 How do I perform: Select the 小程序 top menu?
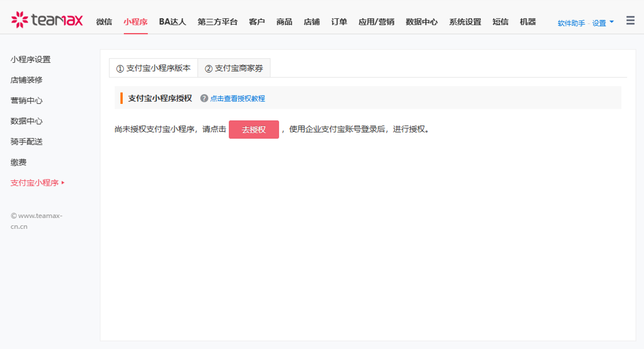tap(136, 22)
